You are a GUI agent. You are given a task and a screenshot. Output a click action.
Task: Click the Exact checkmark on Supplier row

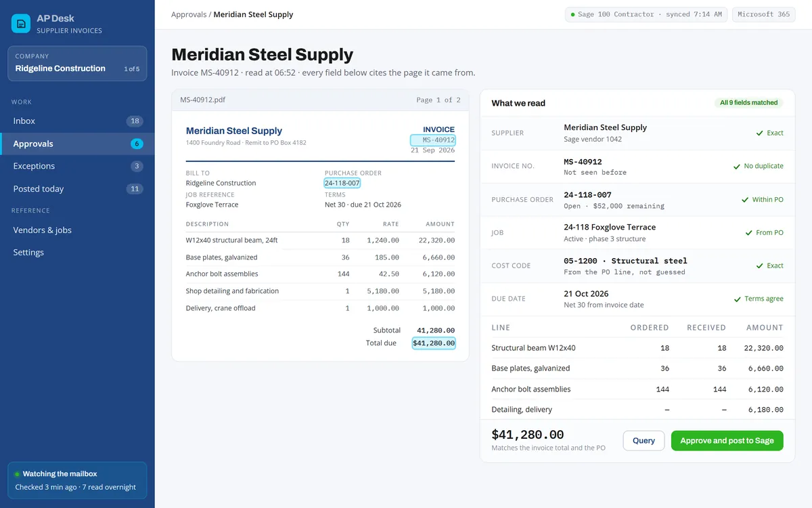tap(770, 133)
